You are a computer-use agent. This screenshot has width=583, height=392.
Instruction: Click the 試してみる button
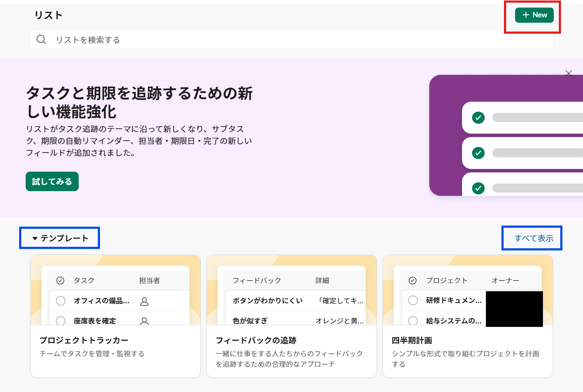[52, 181]
